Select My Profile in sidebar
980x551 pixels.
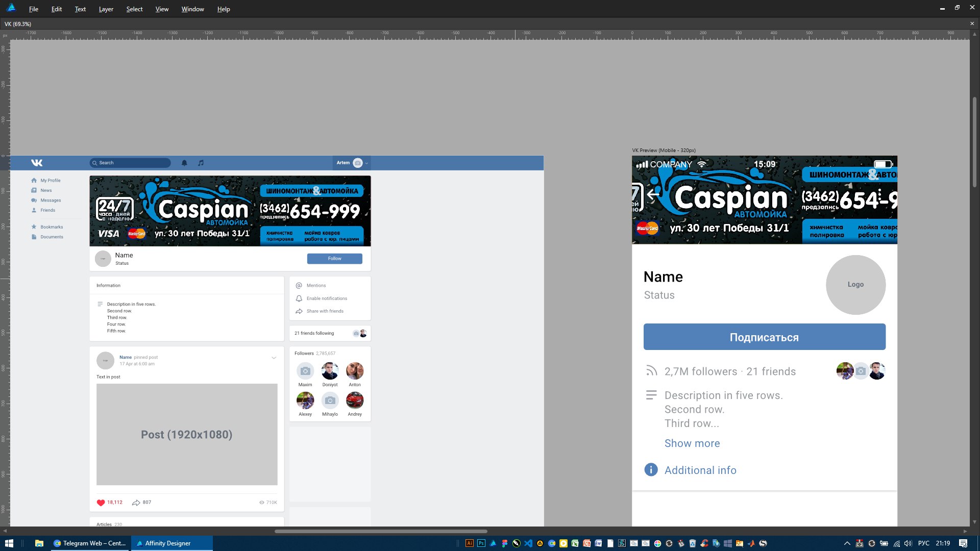point(50,180)
